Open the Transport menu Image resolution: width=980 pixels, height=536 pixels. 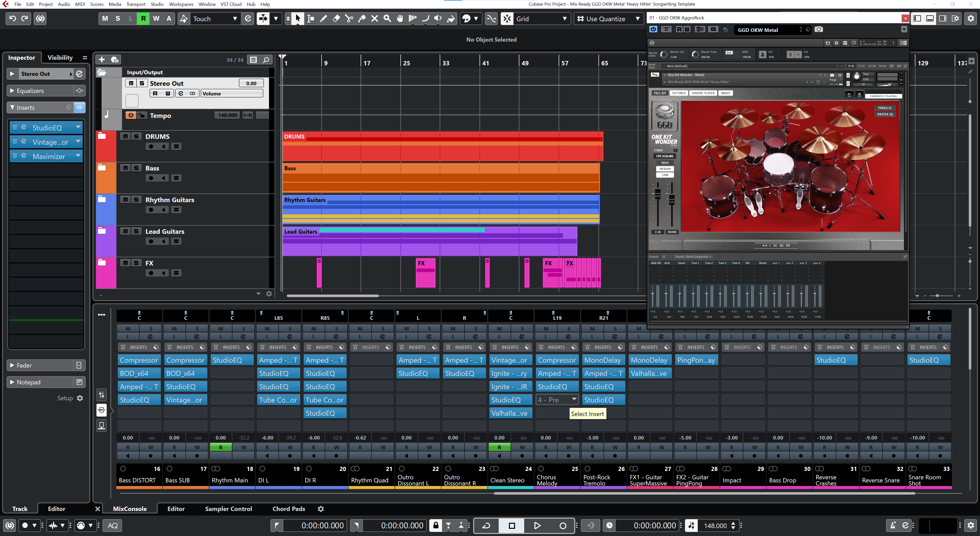pyautogui.click(x=136, y=4)
